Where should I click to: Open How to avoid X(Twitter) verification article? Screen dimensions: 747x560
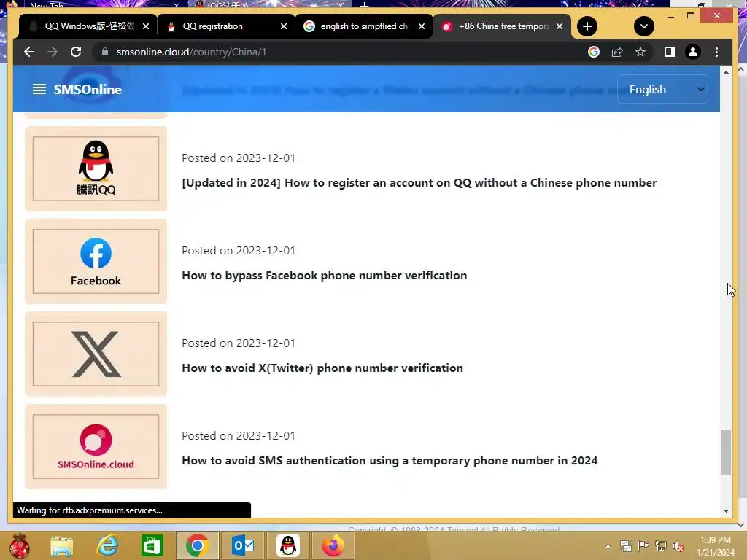[322, 368]
